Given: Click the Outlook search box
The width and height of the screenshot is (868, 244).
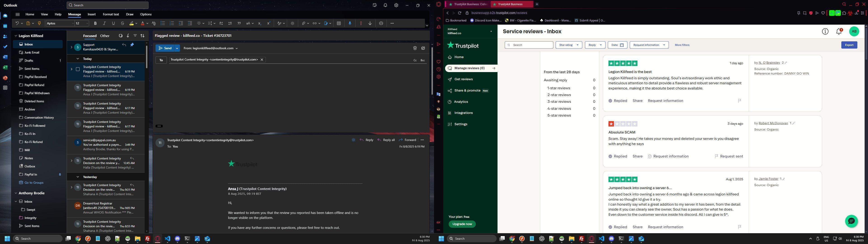Looking at the screenshot, I should [108, 5].
